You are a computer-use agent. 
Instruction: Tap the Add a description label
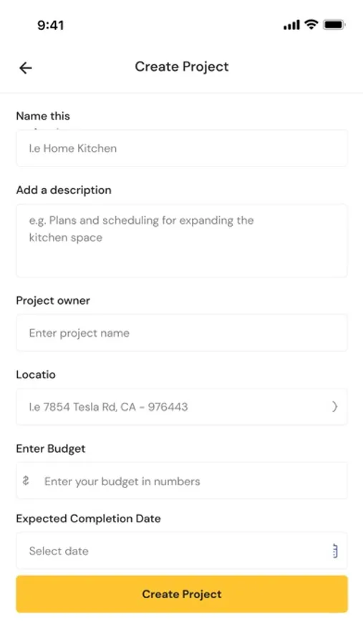tap(64, 190)
